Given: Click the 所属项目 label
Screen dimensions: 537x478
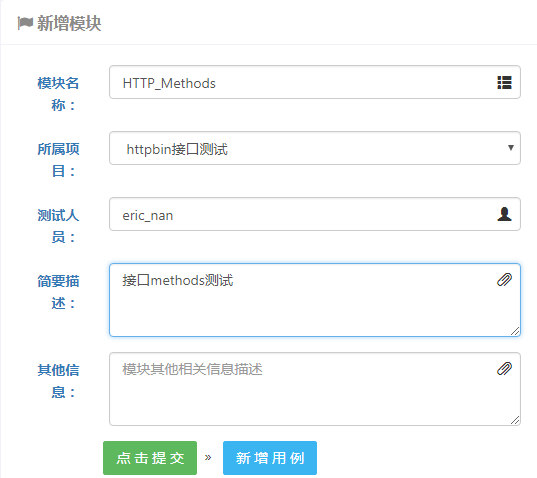Looking at the screenshot, I should click(58, 160).
